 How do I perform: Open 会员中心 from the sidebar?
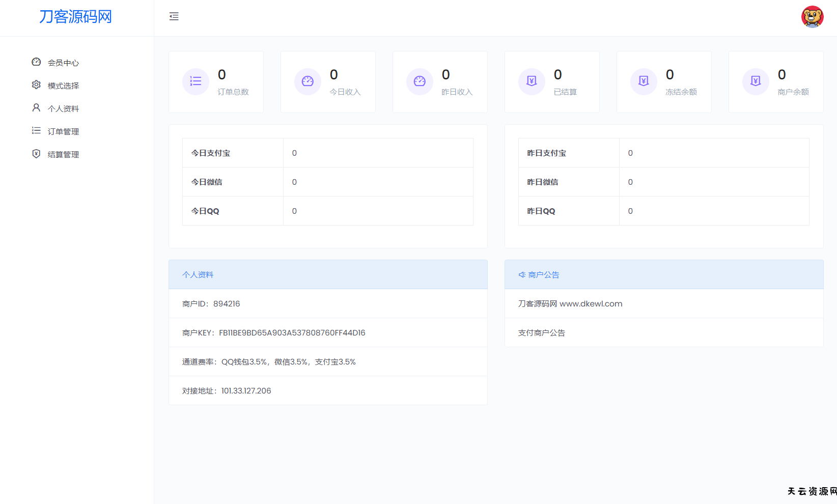coord(63,63)
